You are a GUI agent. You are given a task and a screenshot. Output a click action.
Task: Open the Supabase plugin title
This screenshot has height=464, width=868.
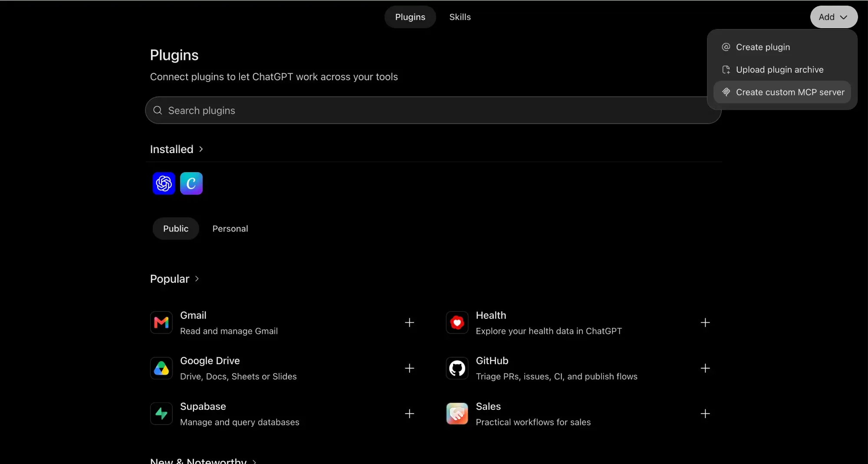point(203,406)
